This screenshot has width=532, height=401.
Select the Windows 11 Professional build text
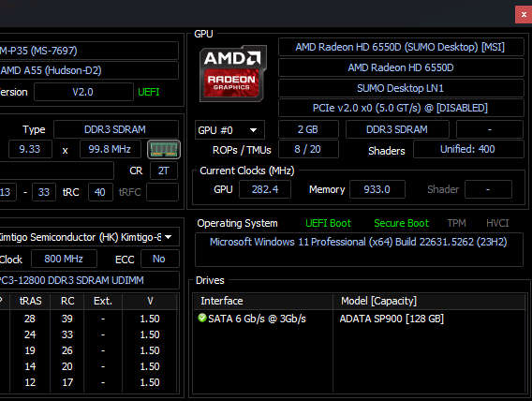pos(359,242)
